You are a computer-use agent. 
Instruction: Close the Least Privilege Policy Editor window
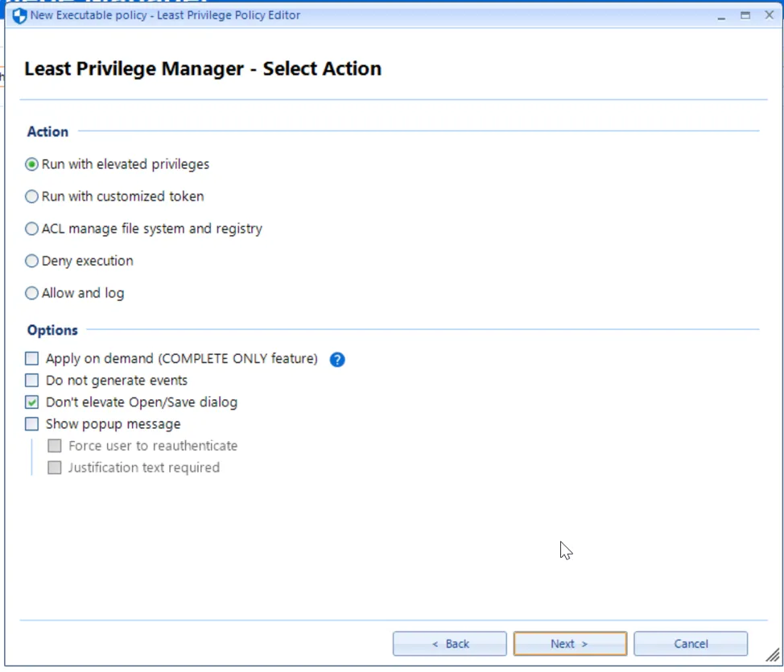(x=769, y=15)
